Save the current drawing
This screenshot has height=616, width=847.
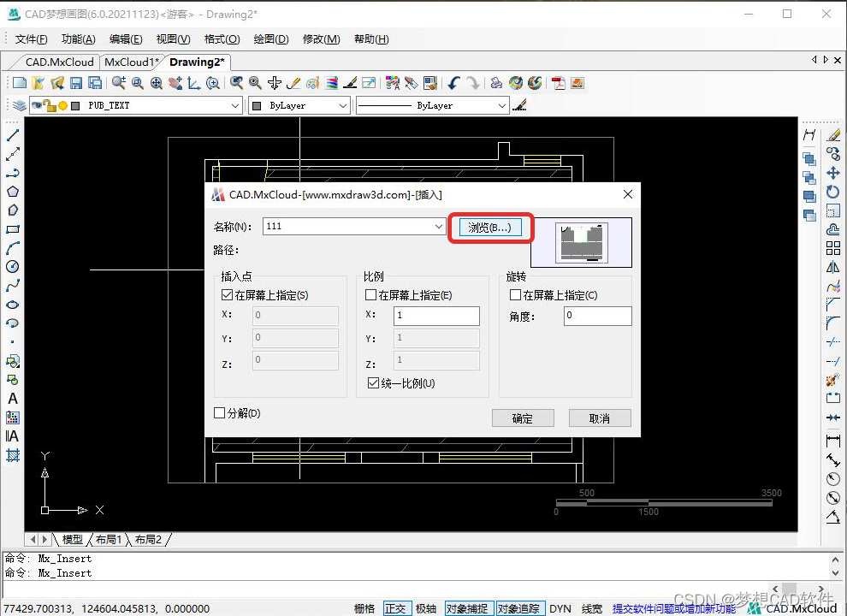tap(76, 83)
